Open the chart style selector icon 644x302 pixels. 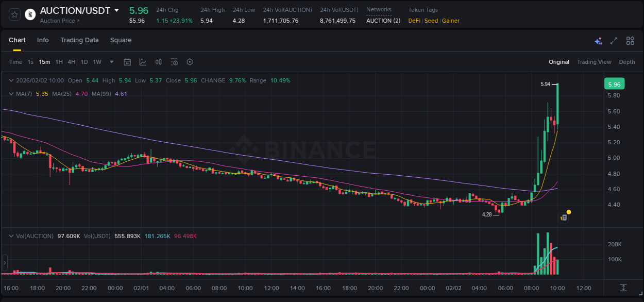coord(143,62)
